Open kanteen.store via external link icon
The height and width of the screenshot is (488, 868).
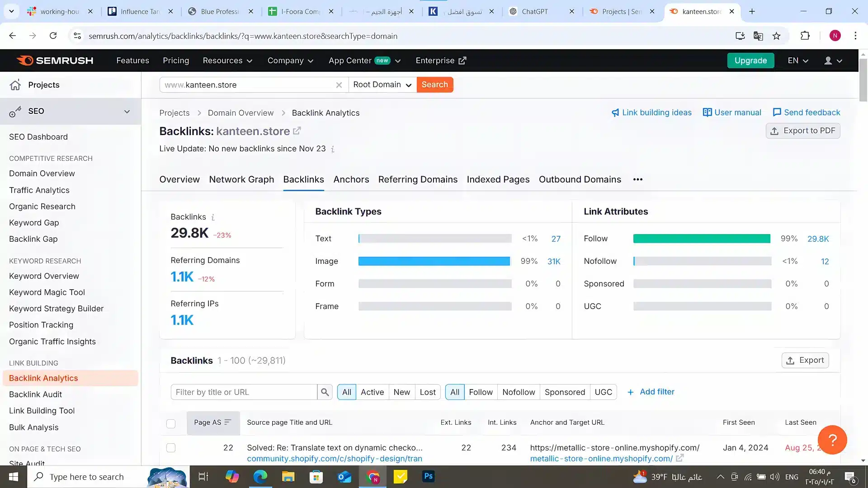pos(297,131)
